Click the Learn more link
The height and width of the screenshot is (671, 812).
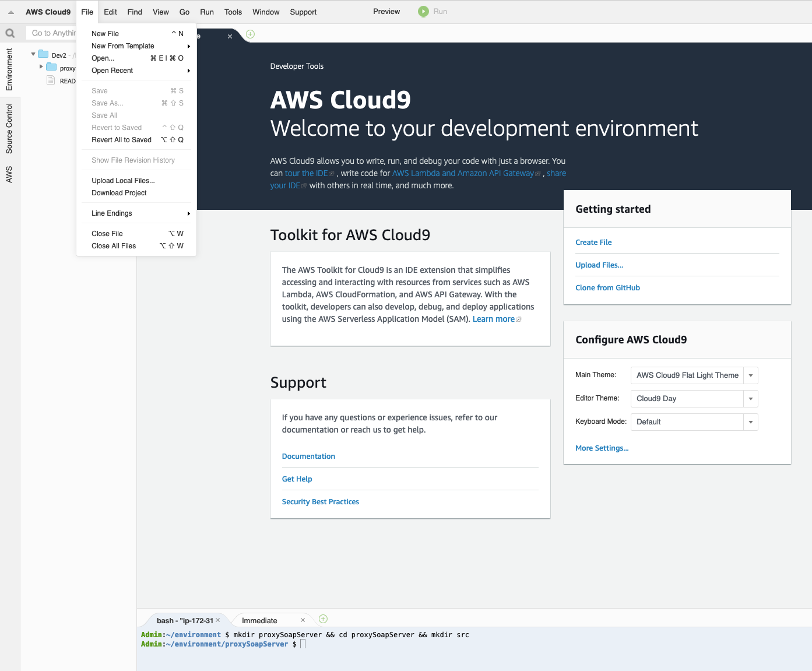coord(494,319)
